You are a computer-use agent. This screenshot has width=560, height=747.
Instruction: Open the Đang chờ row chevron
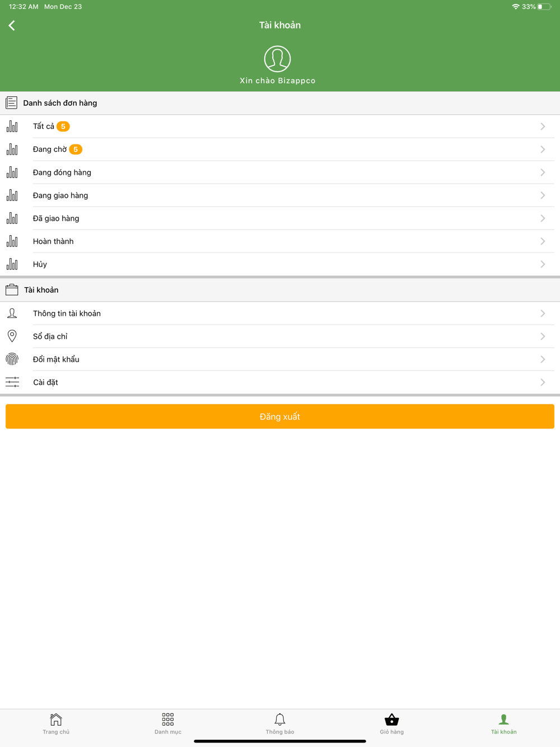point(543,150)
